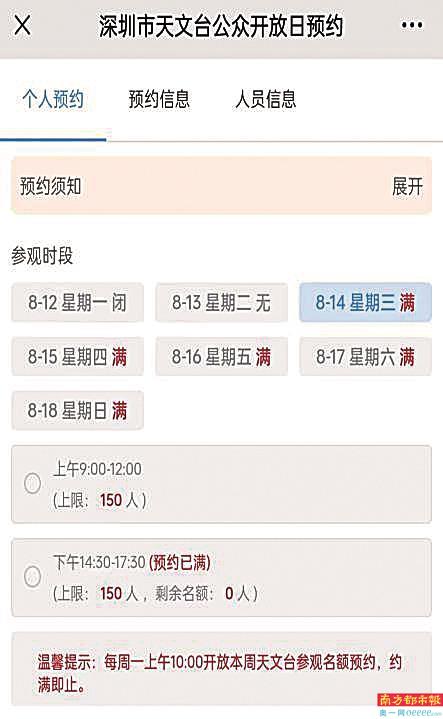Expand 预约须知 via 展开
443x719 pixels.
pyautogui.click(x=407, y=186)
